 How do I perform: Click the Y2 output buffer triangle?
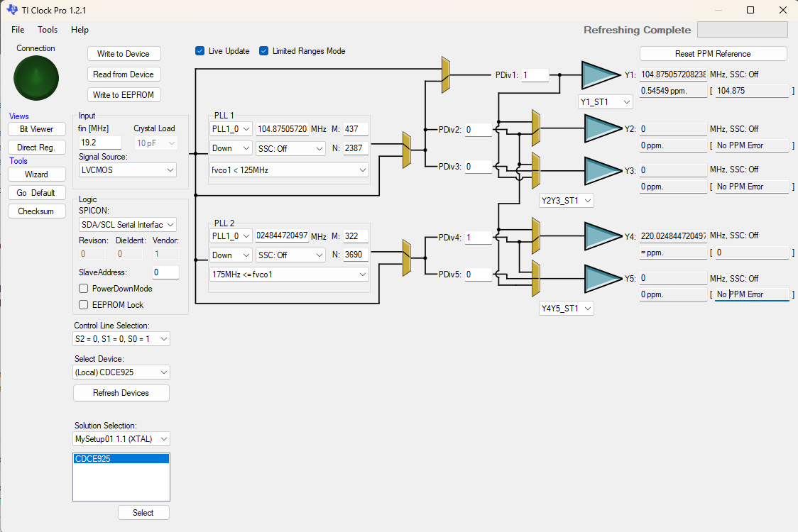coord(603,128)
